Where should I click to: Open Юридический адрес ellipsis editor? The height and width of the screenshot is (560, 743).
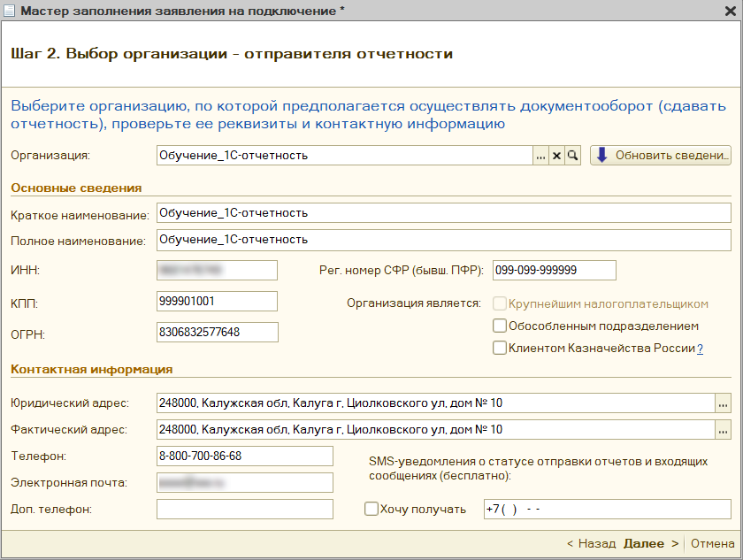tap(723, 403)
